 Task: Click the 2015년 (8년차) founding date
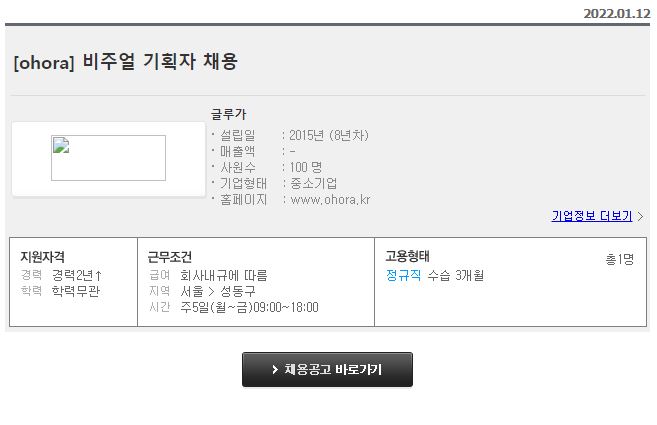pos(329,135)
